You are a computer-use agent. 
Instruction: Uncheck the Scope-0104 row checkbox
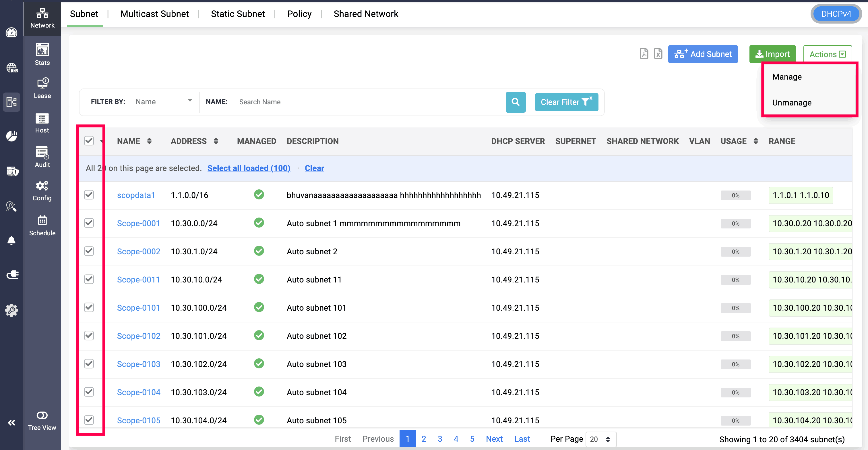89,392
